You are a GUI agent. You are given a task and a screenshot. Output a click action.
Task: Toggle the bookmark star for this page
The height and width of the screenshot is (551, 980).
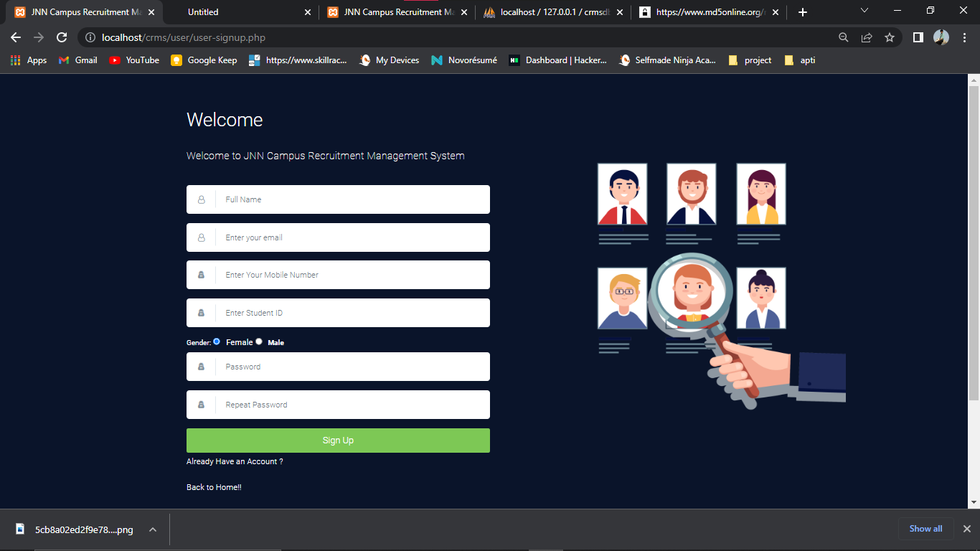(890, 37)
